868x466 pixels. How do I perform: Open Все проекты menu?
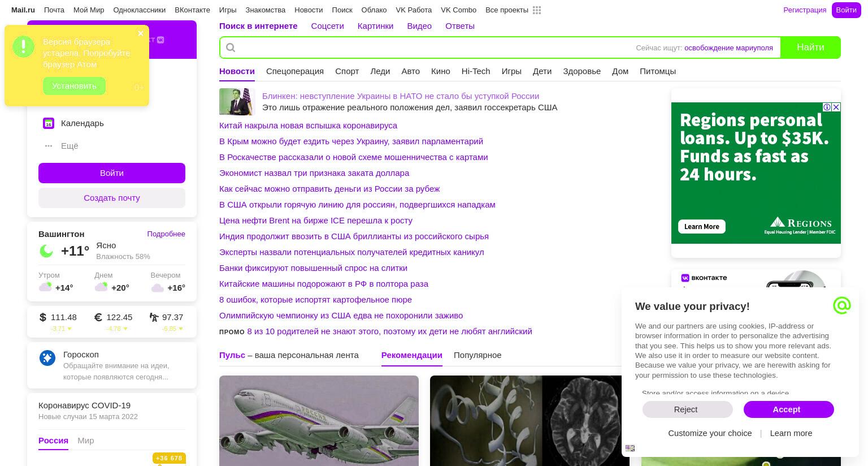[x=507, y=10]
